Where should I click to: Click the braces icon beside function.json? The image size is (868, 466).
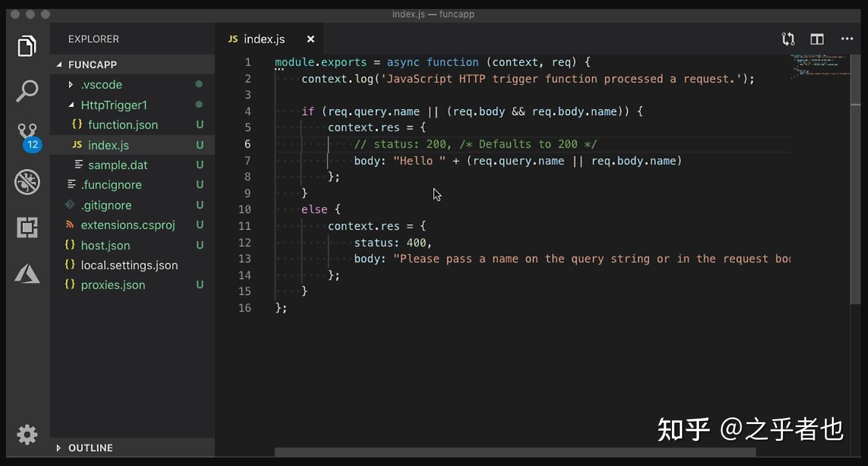[x=77, y=125]
